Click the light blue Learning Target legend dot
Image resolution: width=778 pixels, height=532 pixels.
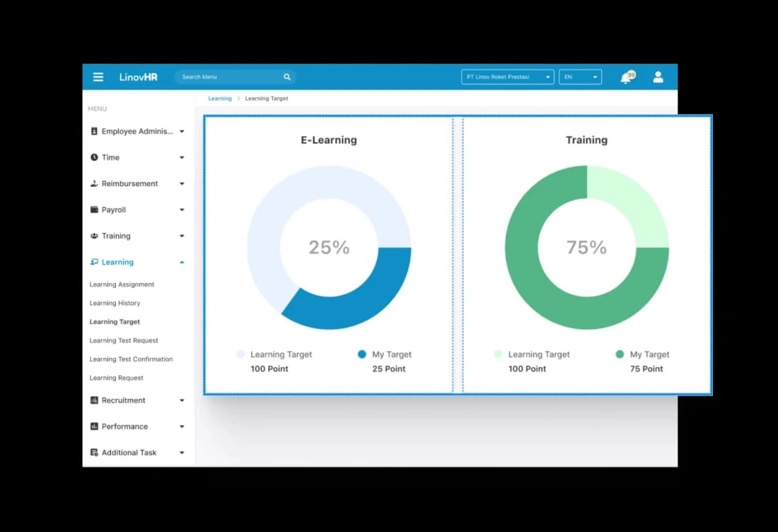coord(240,354)
